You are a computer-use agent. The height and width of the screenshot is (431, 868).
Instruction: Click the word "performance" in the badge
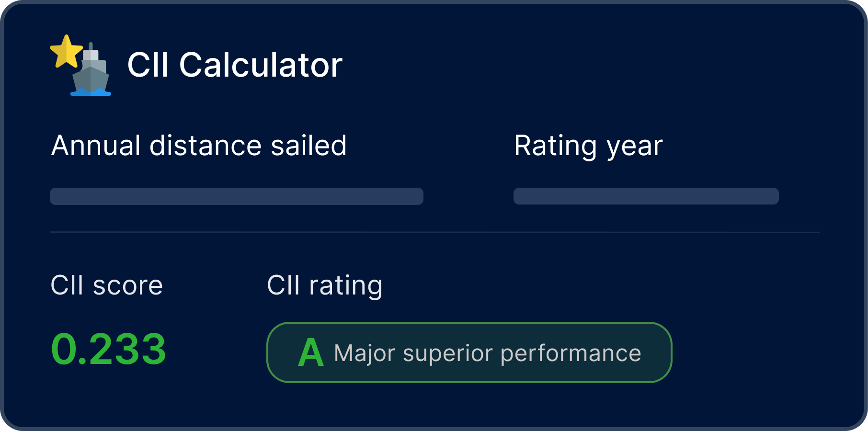tap(571, 353)
